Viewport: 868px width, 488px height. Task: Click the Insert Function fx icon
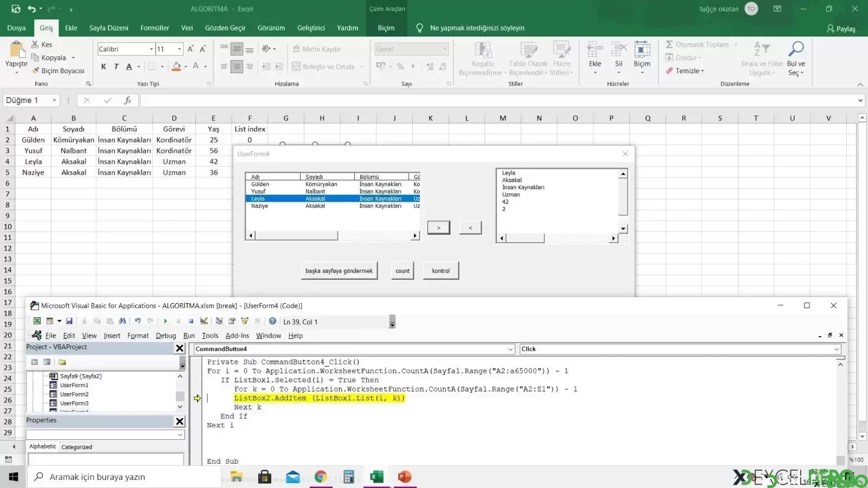pos(127,100)
